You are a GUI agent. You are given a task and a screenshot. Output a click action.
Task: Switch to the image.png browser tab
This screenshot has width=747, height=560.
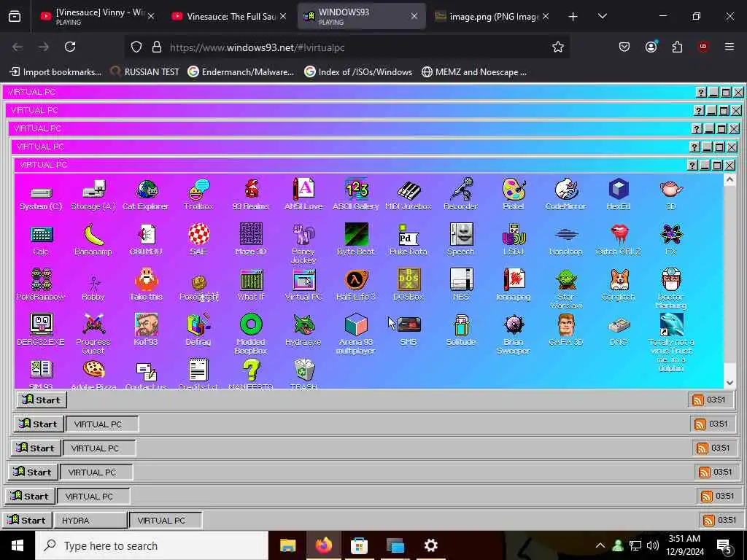tap(492, 16)
